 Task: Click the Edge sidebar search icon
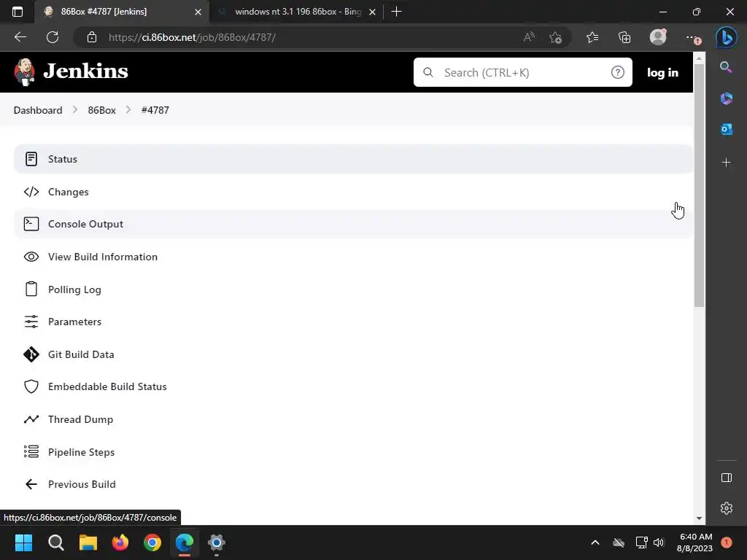pyautogui.click(x=726, y=67)
